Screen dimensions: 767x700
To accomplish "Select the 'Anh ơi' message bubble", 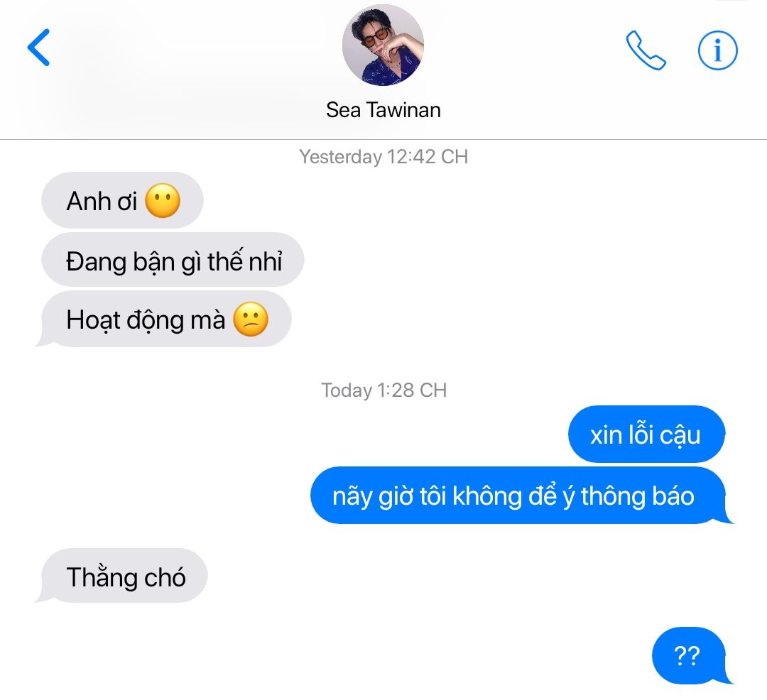I will 122,200.
